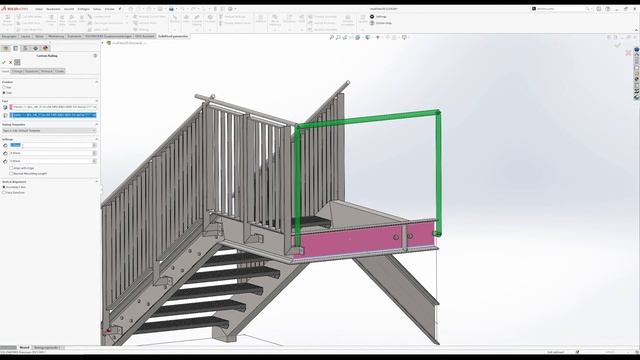Open SolidSteel Settings in ribbon
The width and height of the screenshot is (640, 360).
point(378,17)
